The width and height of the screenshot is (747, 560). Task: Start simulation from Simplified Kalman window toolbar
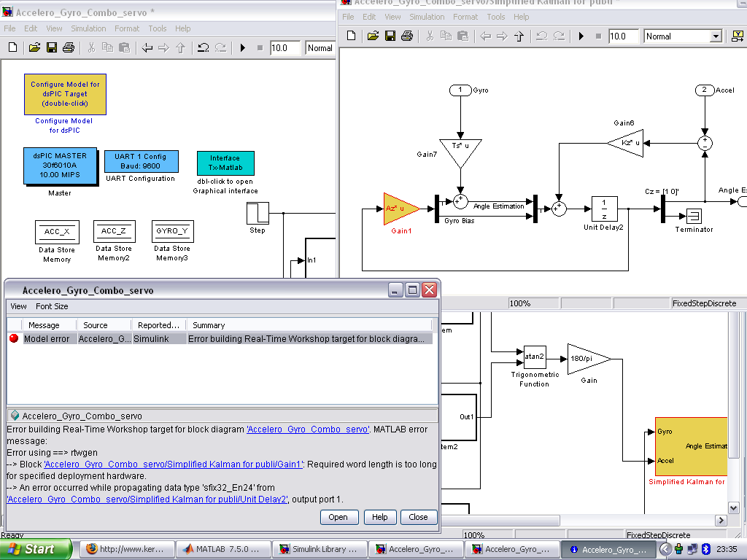click(x=581, y=36)
